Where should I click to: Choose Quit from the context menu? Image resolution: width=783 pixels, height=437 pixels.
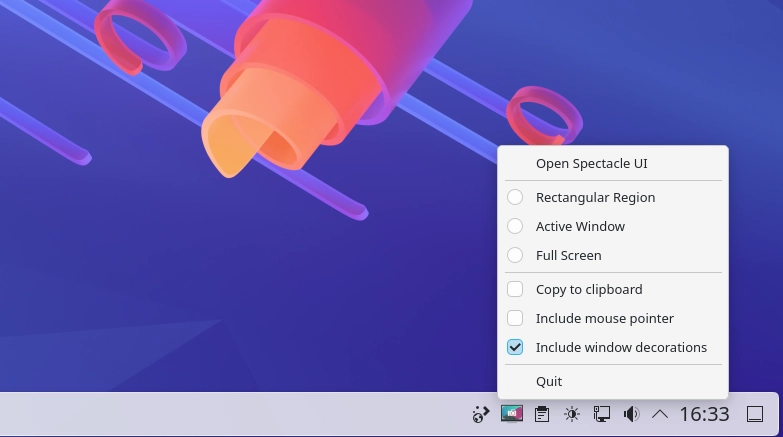tap(549, 381)
